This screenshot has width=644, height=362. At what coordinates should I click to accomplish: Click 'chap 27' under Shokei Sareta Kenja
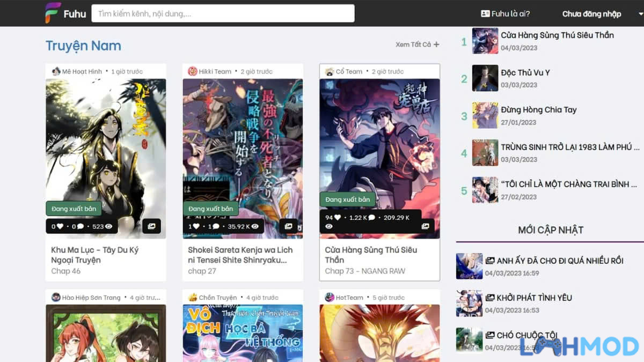[202, 271]
